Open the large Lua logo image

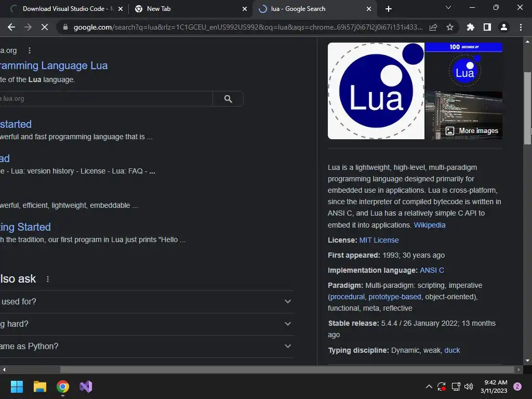pos(376,91)
